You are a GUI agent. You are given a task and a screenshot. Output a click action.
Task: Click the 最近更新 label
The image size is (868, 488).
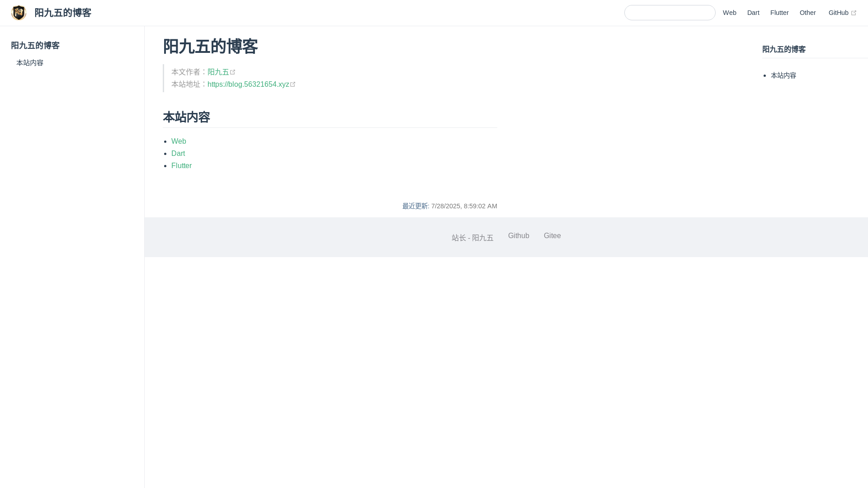pos(415,206)
